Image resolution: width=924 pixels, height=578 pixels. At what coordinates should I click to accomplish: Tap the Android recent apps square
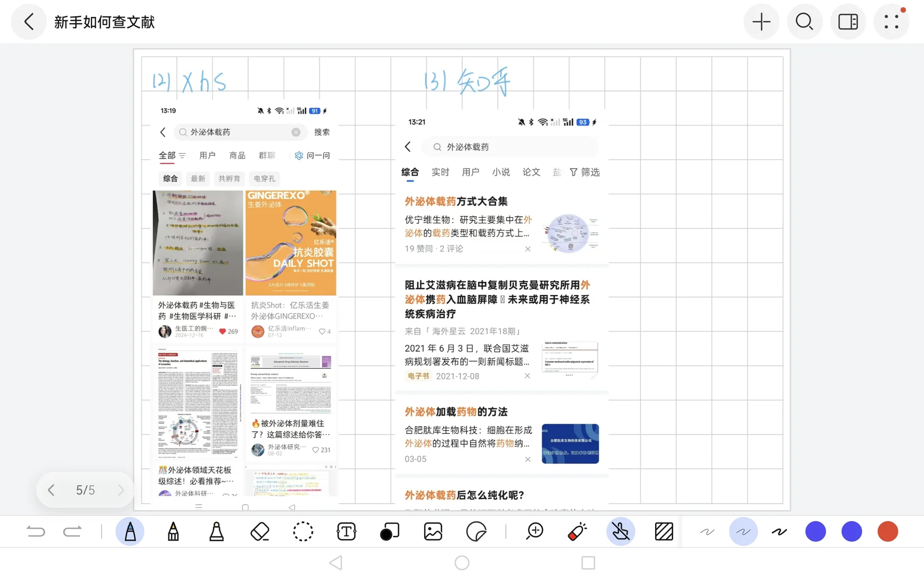coord(588,563)
